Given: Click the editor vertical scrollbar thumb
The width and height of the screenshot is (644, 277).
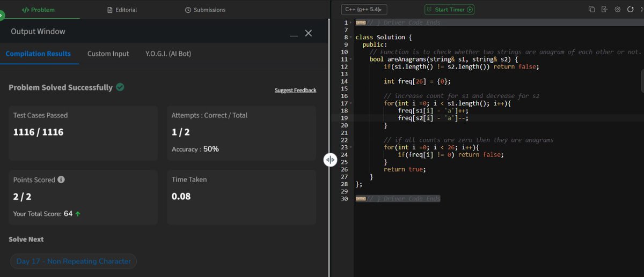Looking at the screenshot, I should click(642, 80).
